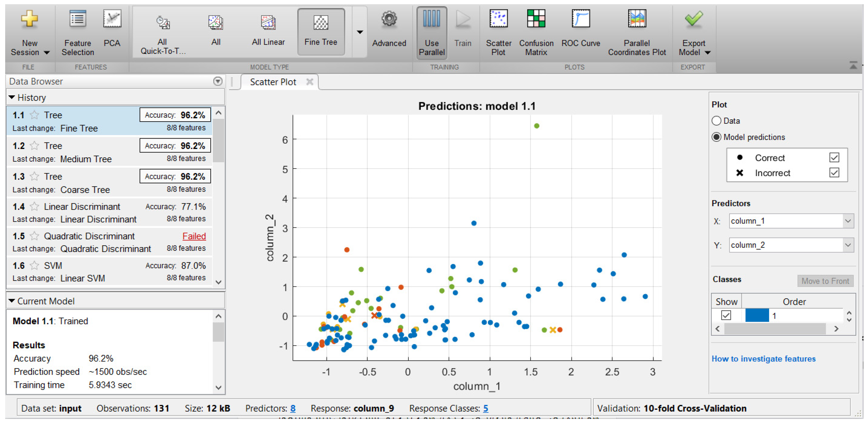Switch to the Scatter Plot tab
This screenshot has height=425, width=868.
pyautogui.click(x=273, y=82)
